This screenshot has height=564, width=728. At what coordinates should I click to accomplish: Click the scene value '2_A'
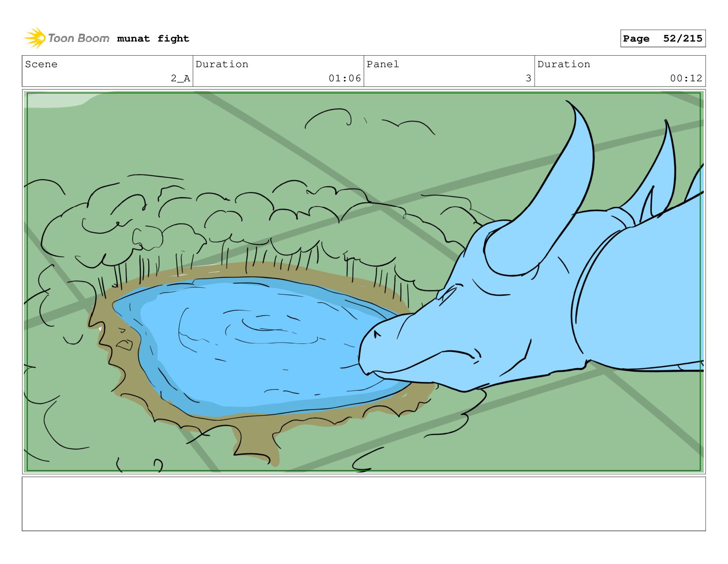coord(180,78)
